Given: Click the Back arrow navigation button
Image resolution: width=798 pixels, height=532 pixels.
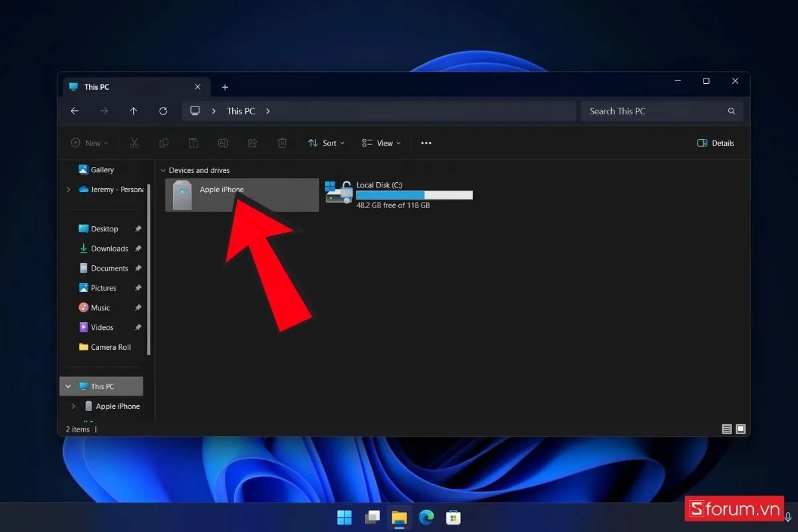Looking at the screenshot, I should (x=74, y=111).
